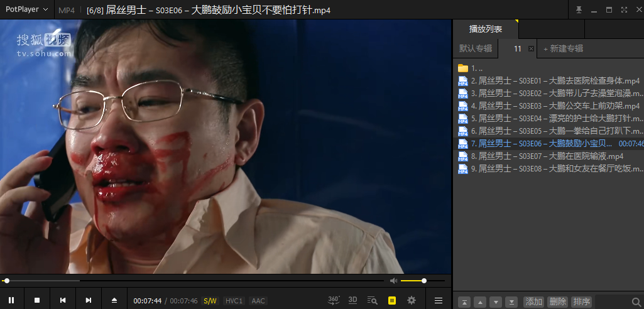Skip to the previous file
Image resolution: width=644 pixels, height=309 pixels.
coord(63,300)
